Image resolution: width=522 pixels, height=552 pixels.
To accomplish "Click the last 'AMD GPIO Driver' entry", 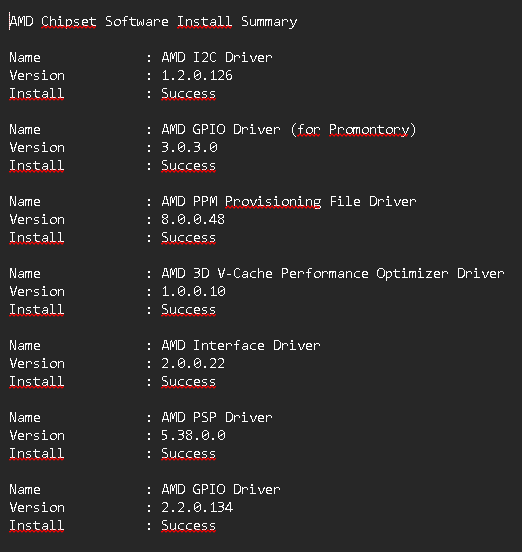I will click(x=221, y=489).
